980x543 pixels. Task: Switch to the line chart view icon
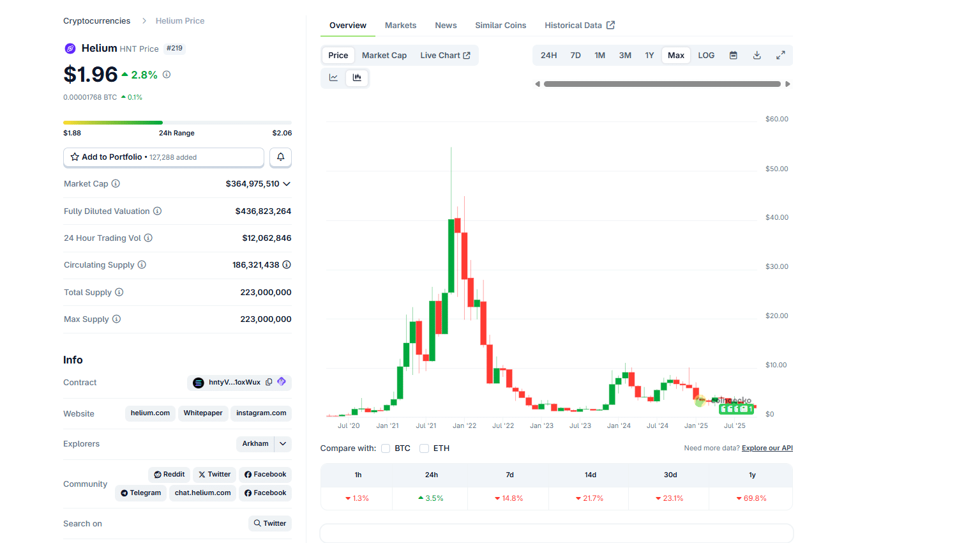(x=333, y=78)
